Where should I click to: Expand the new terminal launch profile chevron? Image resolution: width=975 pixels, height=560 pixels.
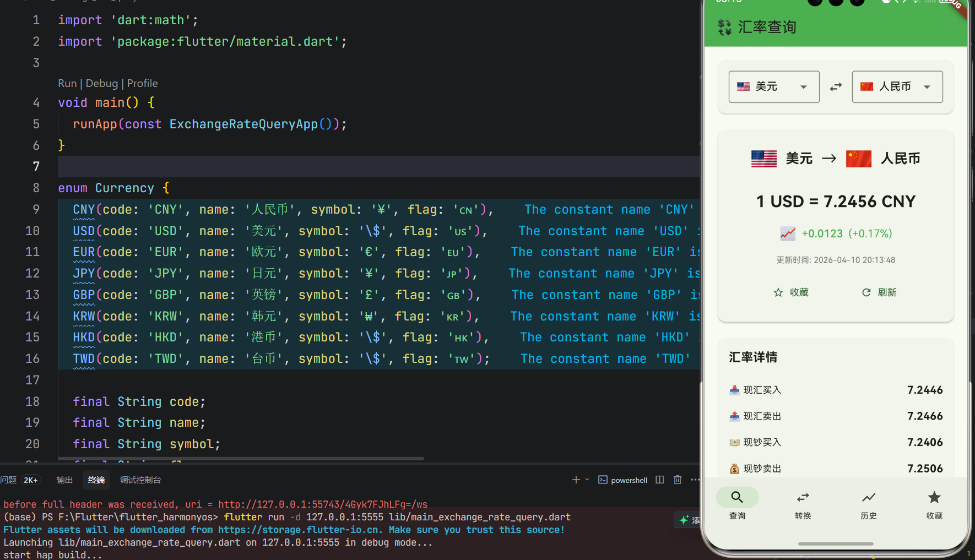point(587,480)
